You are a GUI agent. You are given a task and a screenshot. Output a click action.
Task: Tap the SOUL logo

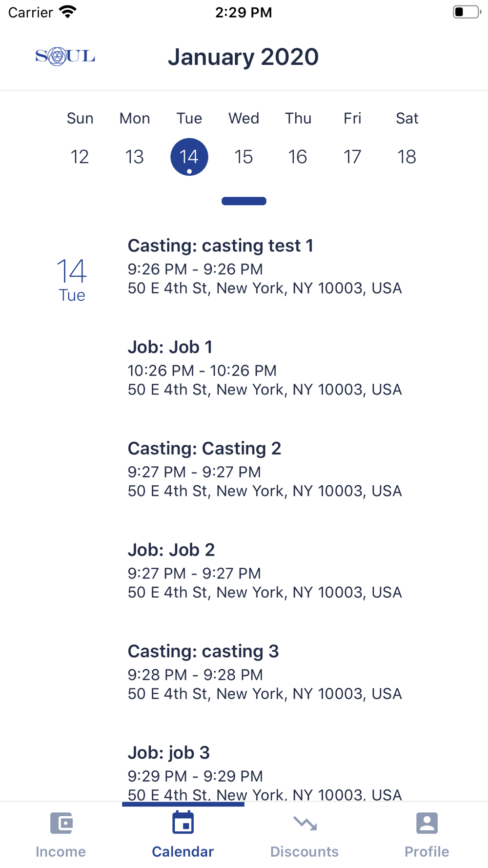pos(65,57)
